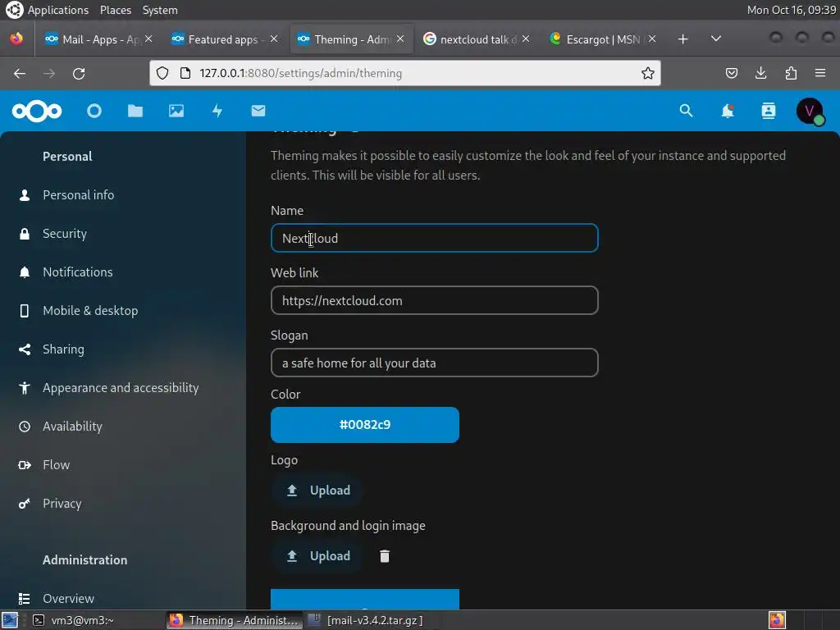Open the user avatar menu
840x630 pixels.
pos(810,111)
